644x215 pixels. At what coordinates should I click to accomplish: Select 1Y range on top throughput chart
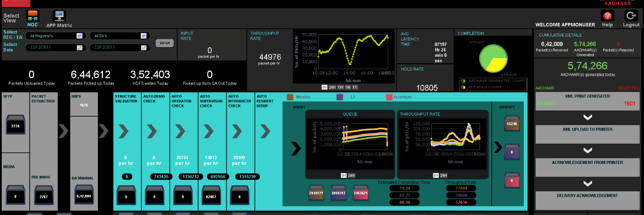click(355, 87)
